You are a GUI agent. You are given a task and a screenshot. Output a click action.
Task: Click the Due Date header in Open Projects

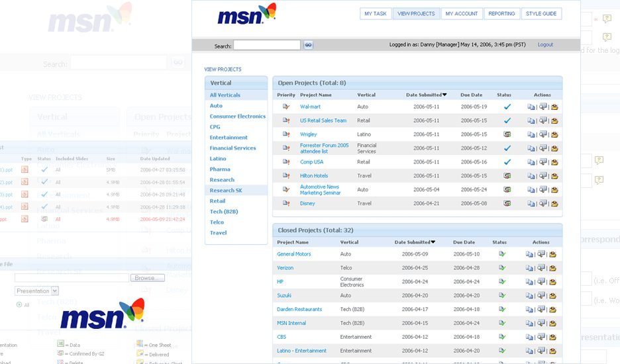pyautogui.click(x=472, y=95)
